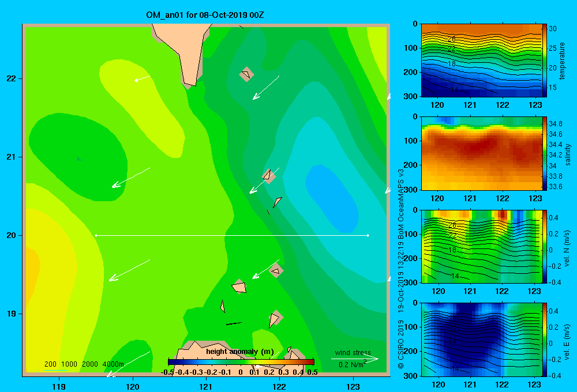Click the '34.8' tick on the salinity scale

point(556,123)
